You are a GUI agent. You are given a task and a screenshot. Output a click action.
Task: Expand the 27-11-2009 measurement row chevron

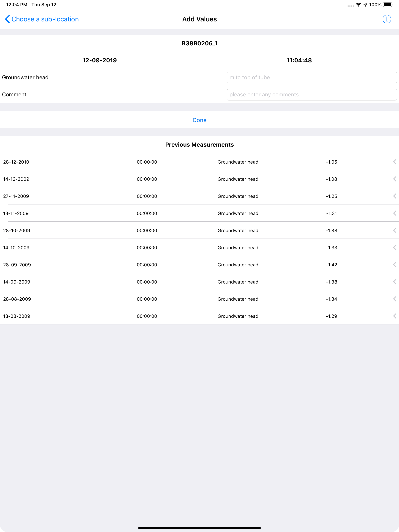point(395,196)
